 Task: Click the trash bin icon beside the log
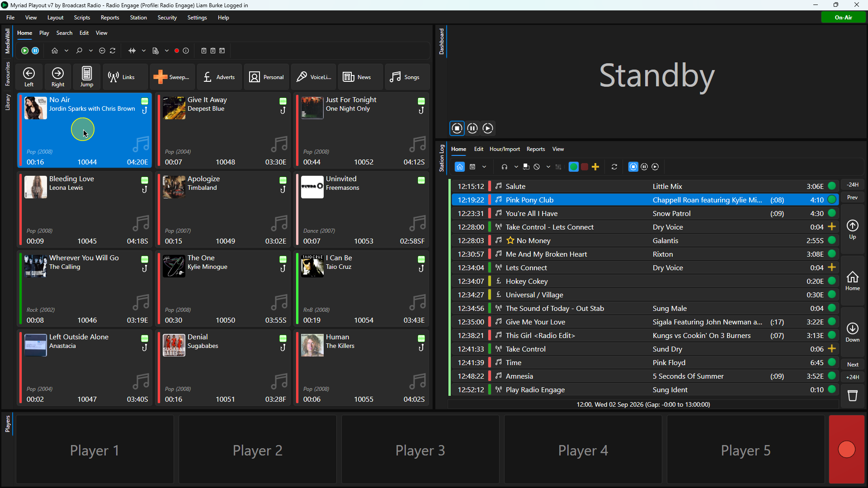853,396
